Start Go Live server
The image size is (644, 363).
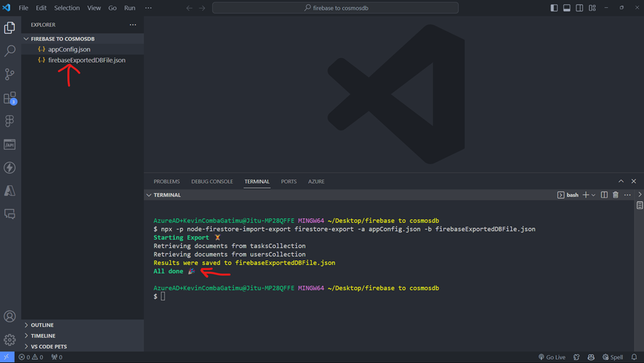coord(552,357)
